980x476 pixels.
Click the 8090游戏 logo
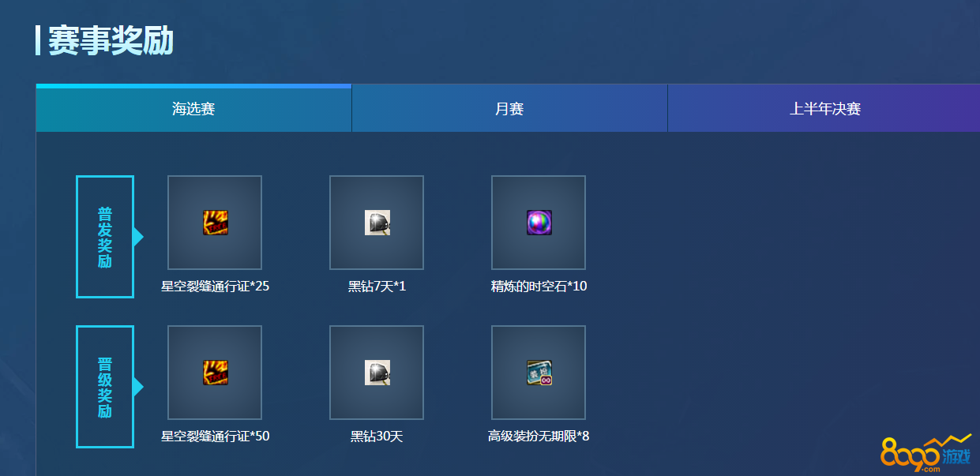[926, 452]
